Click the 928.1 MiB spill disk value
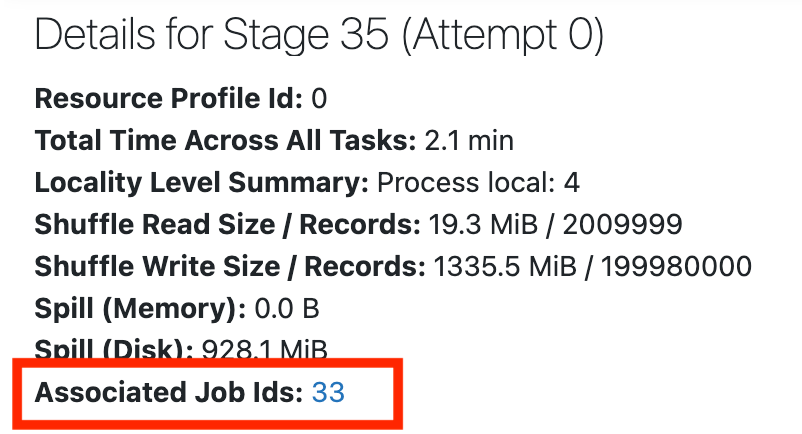Image resolution: width=802 pixels, height=434 pixels. pyautogui.click(x=262, y=350)
